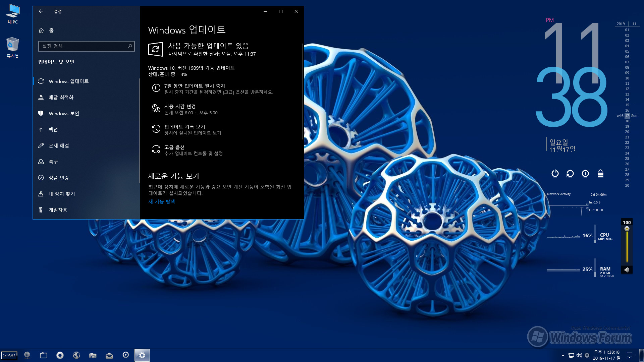Click the update refresh status icon
644x362 pixels.
pos(156,49)
